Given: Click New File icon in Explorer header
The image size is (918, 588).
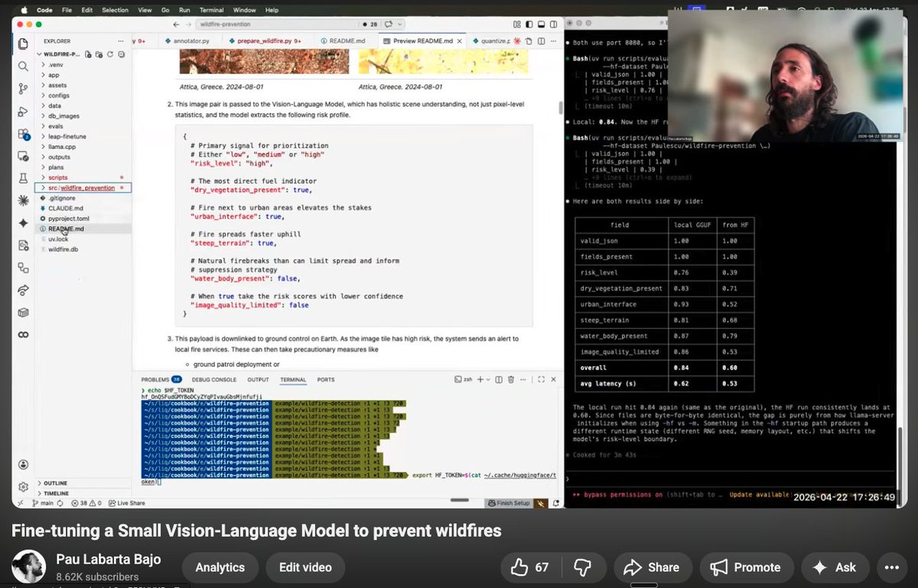Looking at the screenshot, I should pos(90,54).
